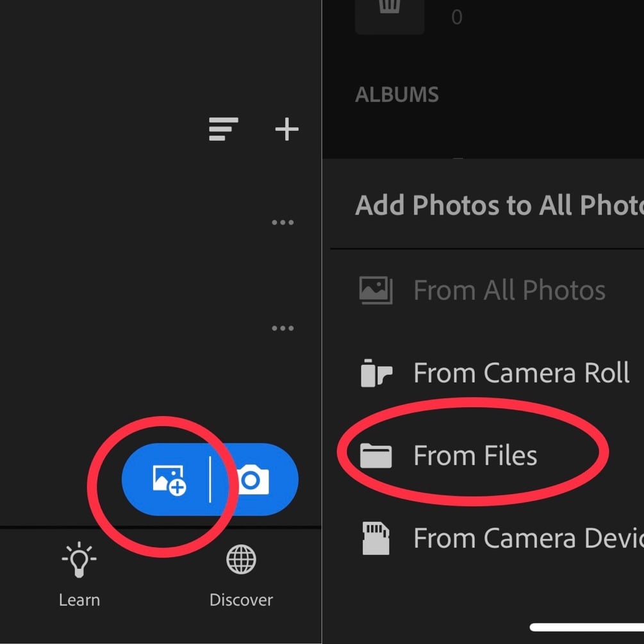
Task: Click the SD card icon for camera device
Action: (376, 538)
